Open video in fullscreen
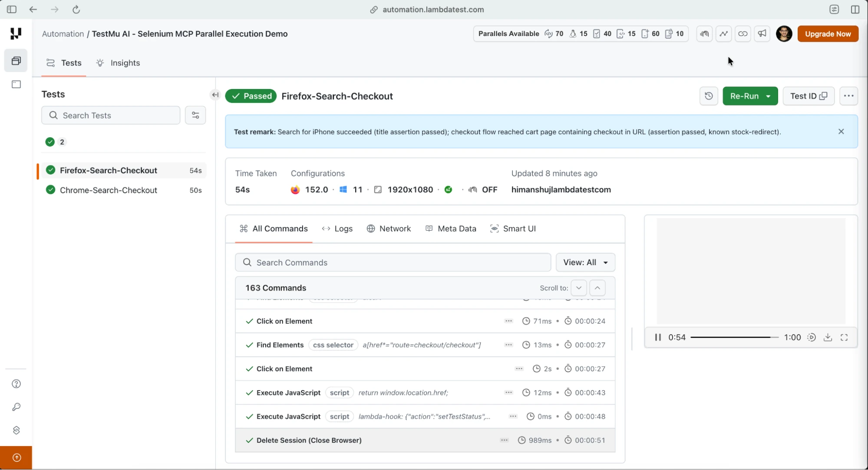This screenshot has height=470, width=868. (844, 337)
